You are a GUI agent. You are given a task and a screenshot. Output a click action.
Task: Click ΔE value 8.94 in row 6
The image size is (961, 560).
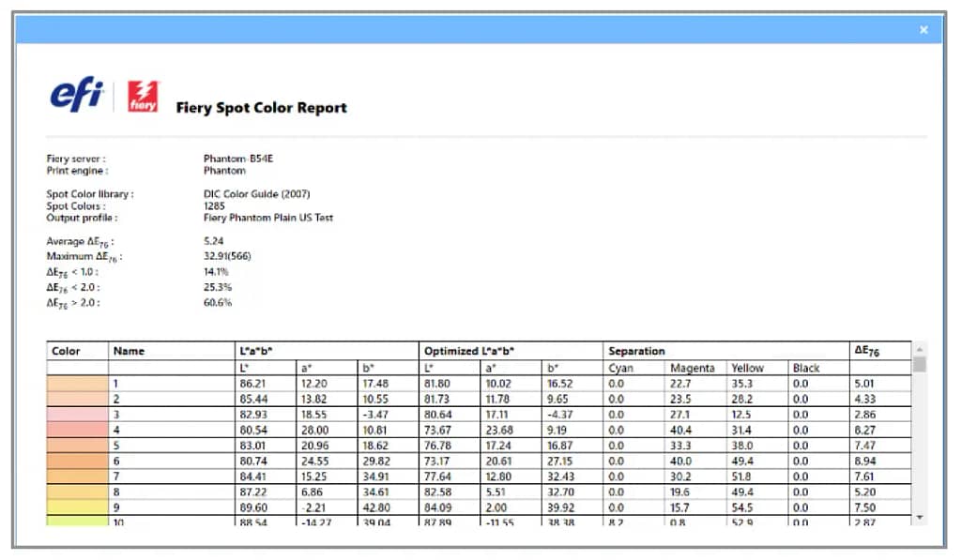(864, 461)
